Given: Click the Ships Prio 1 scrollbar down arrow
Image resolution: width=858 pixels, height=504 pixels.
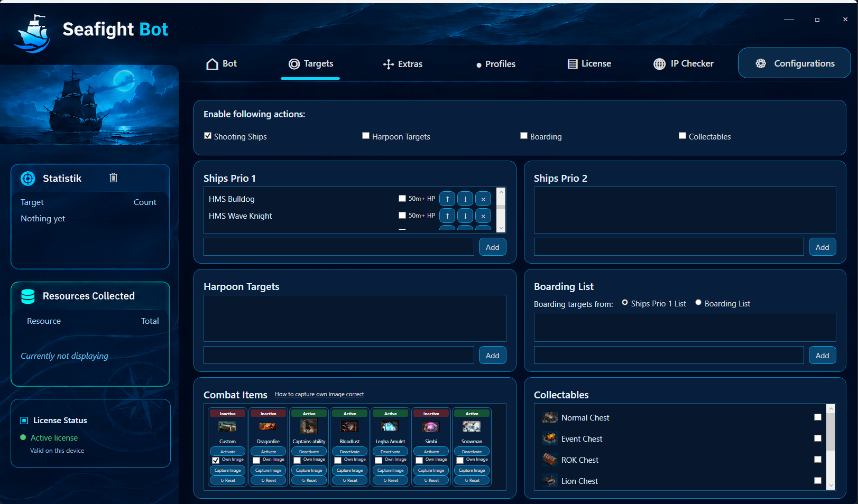Looking at the screenshot, I should click(x=501, y=228).
